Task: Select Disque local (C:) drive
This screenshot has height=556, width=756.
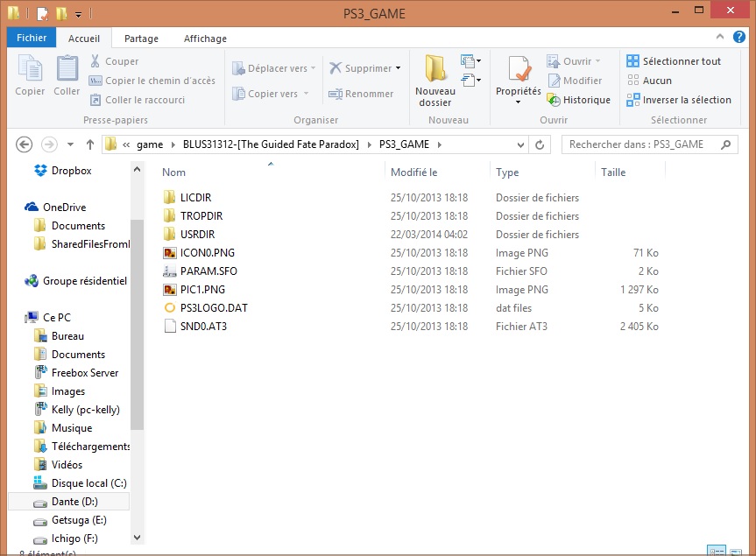Action: click(88, 483)
